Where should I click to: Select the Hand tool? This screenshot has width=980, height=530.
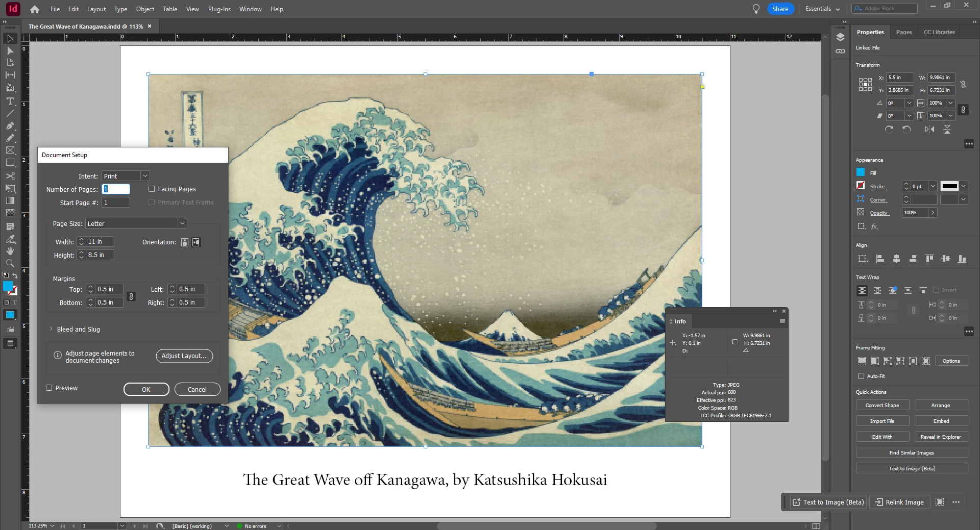click(x=10, y=251)
